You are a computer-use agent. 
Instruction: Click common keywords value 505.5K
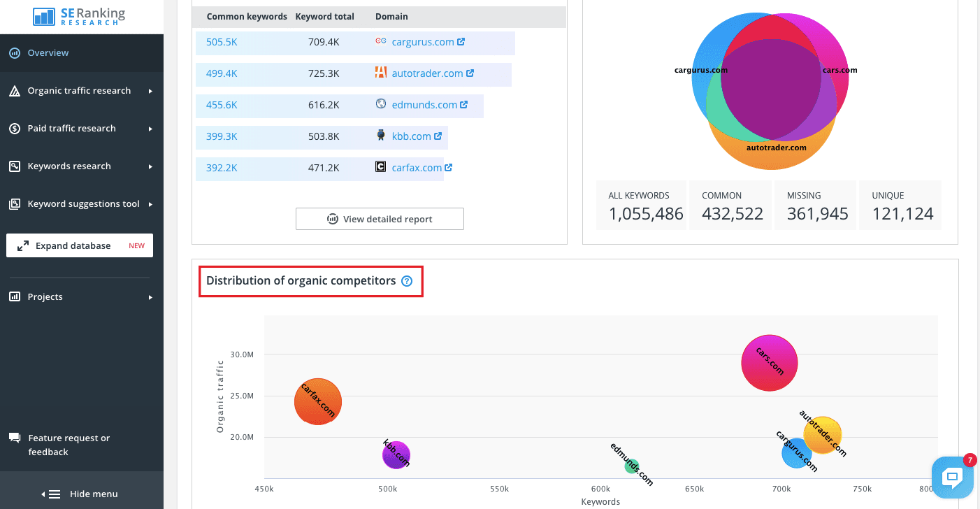(x=222, y=42)
